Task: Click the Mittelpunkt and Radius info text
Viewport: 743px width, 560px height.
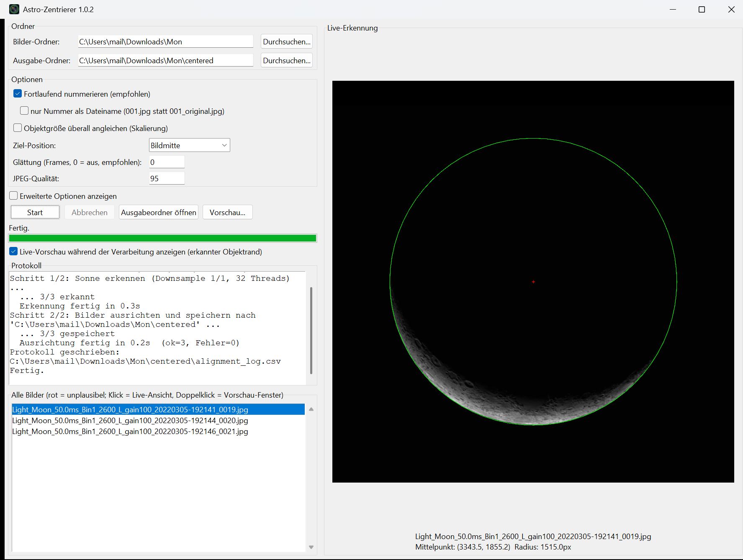Action: [493, 547]
